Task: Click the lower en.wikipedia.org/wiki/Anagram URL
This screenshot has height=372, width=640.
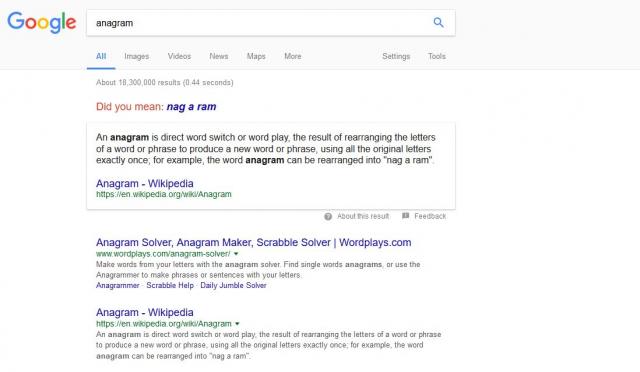Action: tap(164, 324)
